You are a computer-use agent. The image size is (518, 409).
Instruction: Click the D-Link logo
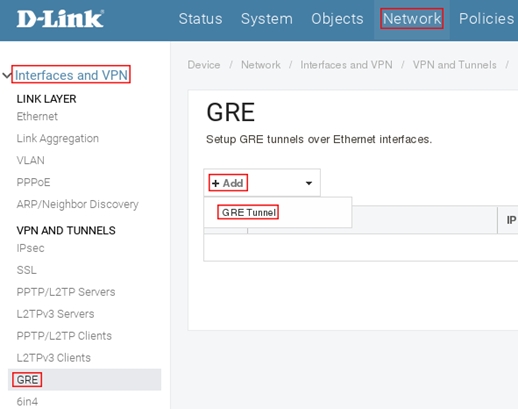60,19
